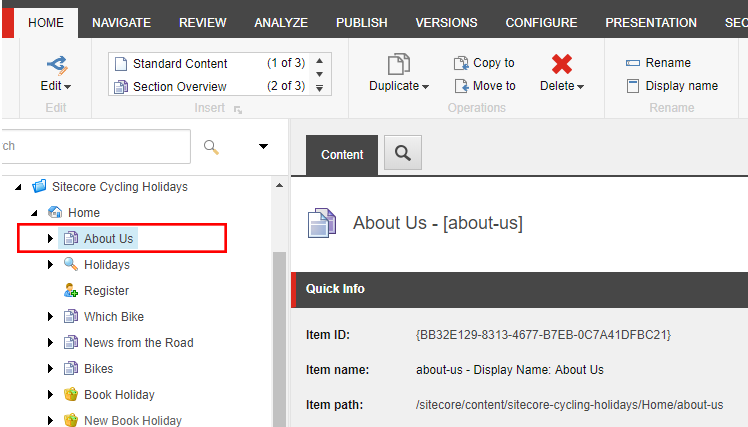The width and height of the screenshot is (748, 427).
Task: Open the Delete dropdown menu
Action: tap(581, 87)
